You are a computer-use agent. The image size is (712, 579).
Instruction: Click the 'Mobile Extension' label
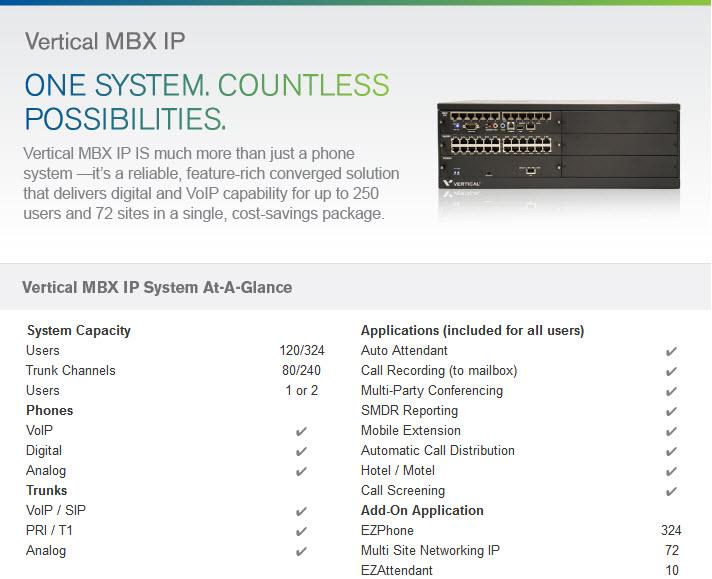click(x=411, y=431)
